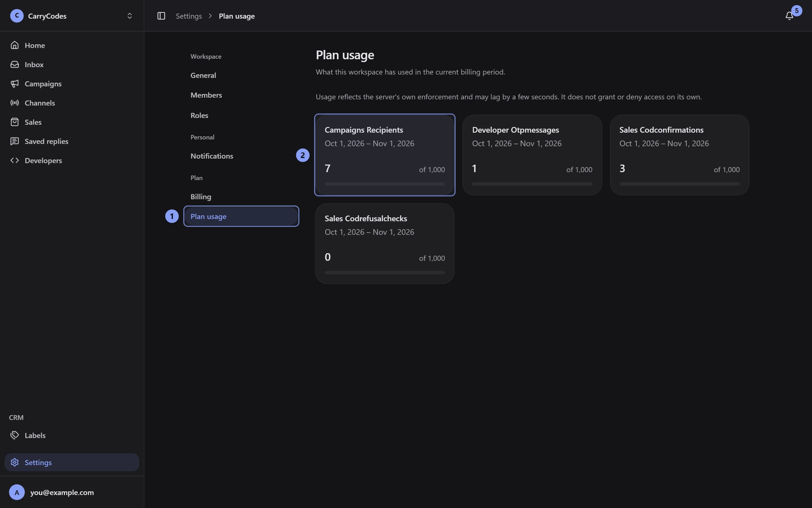This screenshot has width=812, height=508.
Task: Click "of 1,000" in Sales Codrefusalchecks card
Action: pyautogui.click(x=432, y=258)
